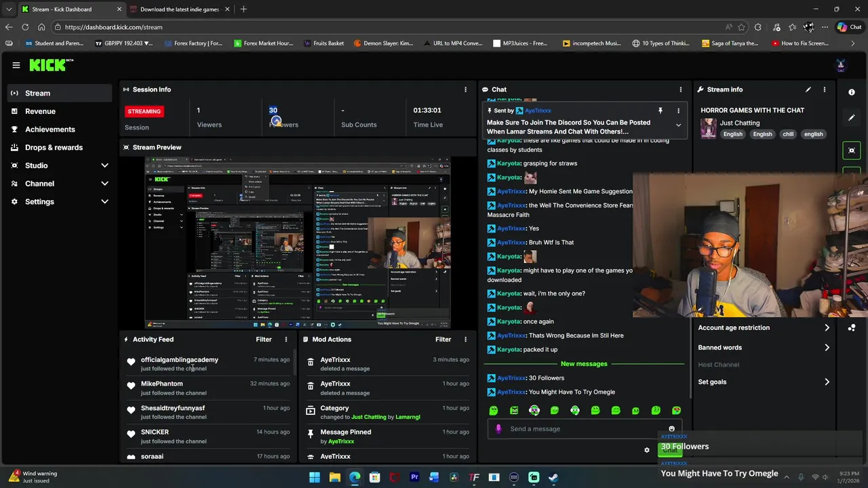The image size is (868, 488).
Task: Click the 'chill' stream tag
Action: pyautogui.click(x=788, y=134)
